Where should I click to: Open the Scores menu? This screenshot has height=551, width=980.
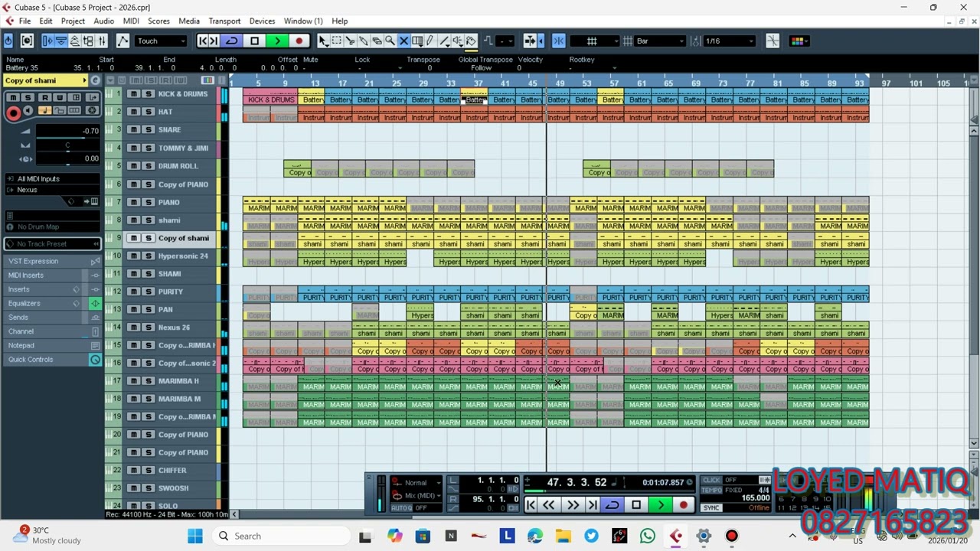[x=158, y=21]
